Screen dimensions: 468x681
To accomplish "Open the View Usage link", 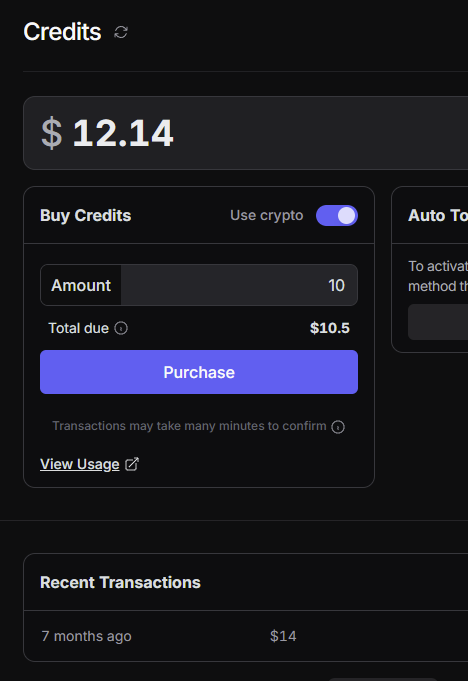I will (79, 464).
